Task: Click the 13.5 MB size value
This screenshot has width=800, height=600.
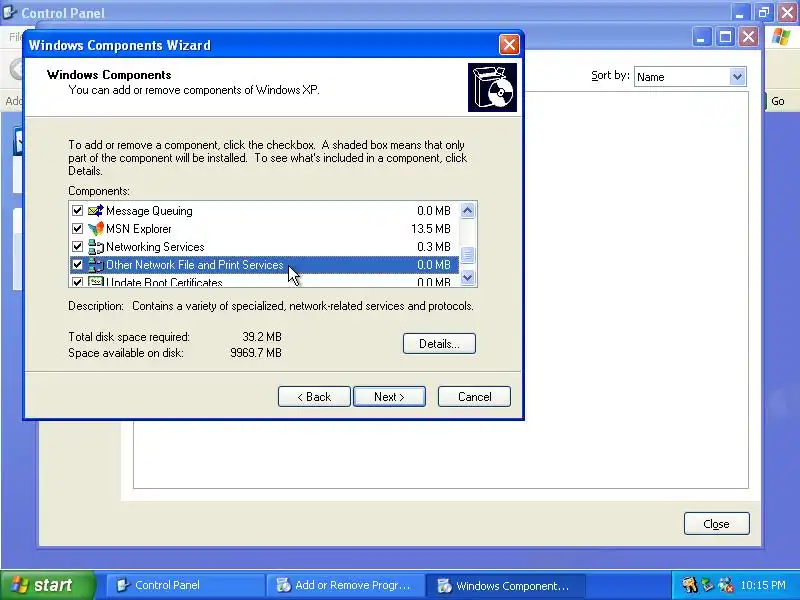Action: click(431, 229)
